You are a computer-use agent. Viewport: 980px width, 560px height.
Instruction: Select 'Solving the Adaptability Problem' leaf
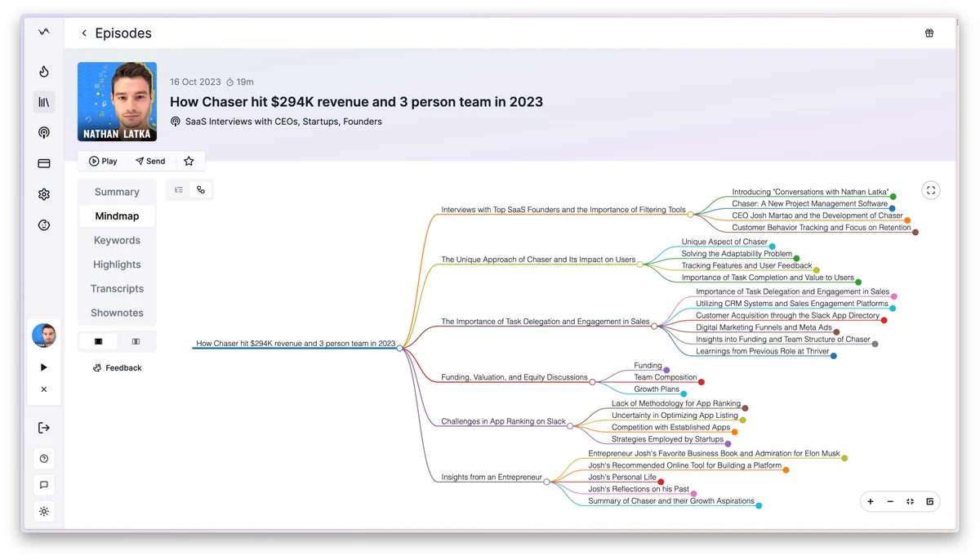point(737,254)
